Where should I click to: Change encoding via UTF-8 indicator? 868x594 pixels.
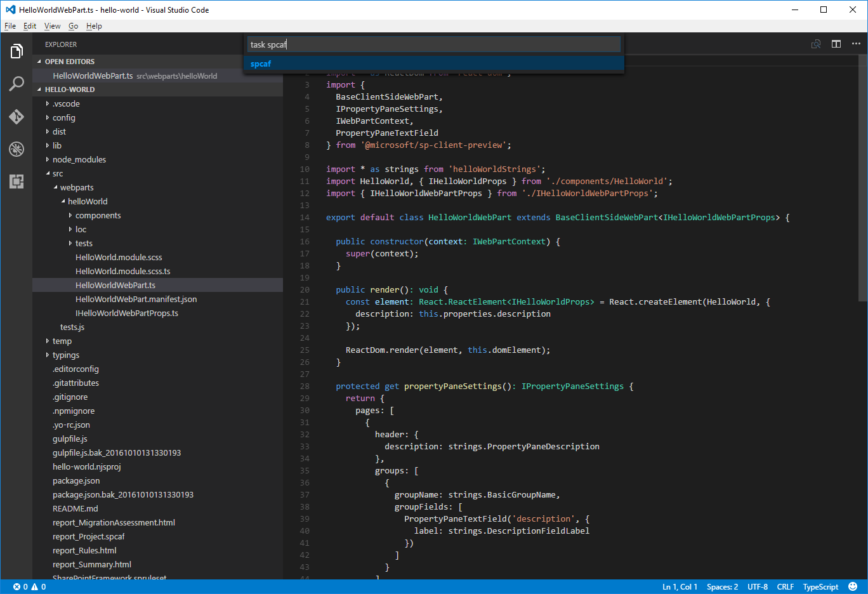(758, 587)
